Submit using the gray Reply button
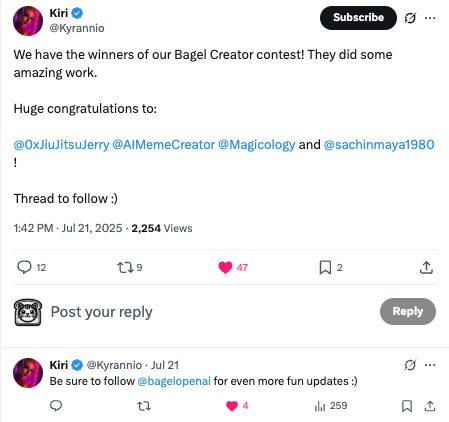449x422 pixels. [x=408, y=311]
